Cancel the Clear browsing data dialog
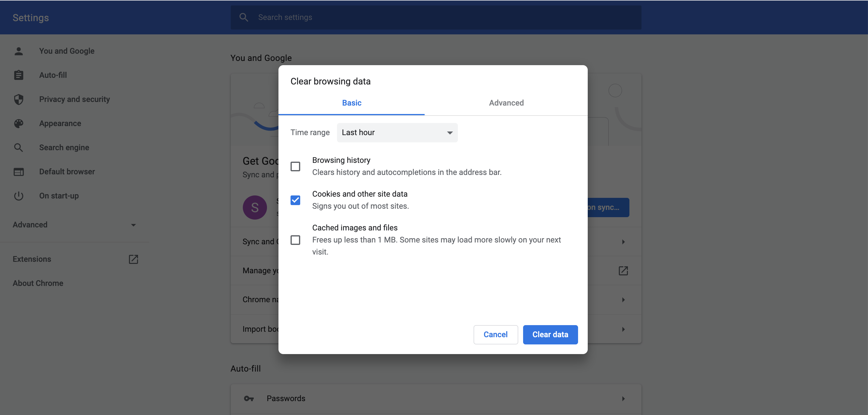The width and height of the screenshot is (868, 415). point(495,334)
